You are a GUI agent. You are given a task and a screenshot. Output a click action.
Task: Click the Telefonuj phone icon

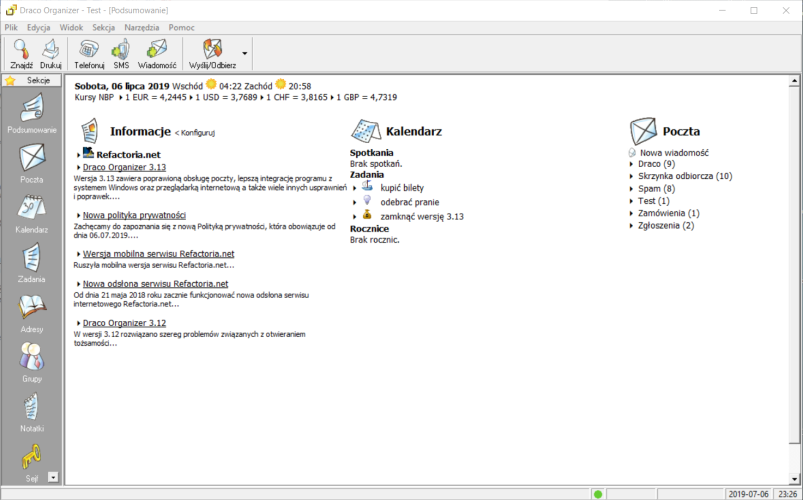[x=89, y=50]
